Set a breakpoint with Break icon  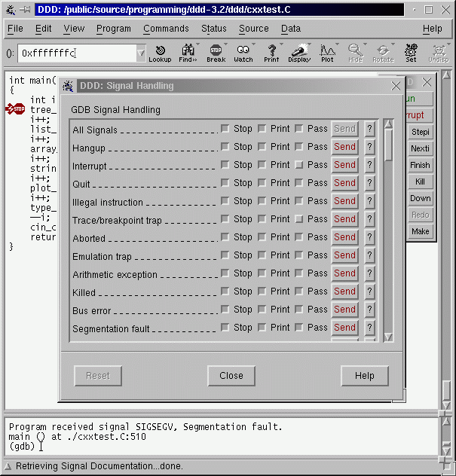coord(216,53)
